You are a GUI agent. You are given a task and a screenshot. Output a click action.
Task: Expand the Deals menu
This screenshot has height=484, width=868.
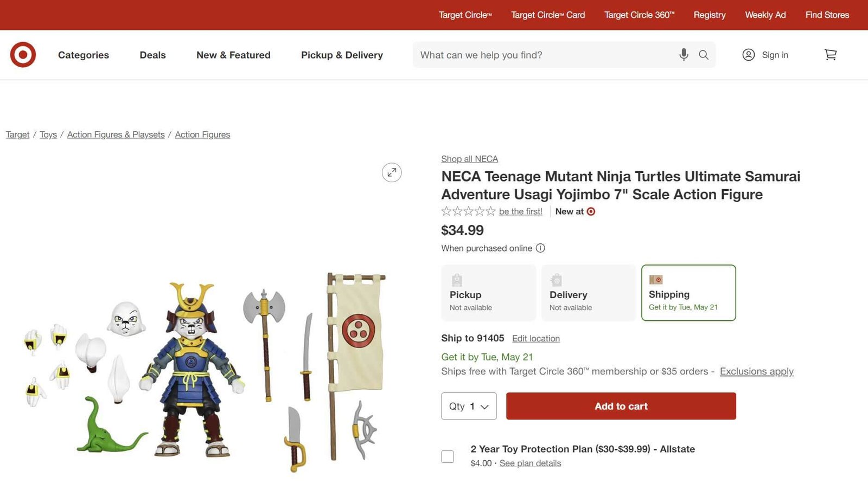tap(152, 55)
